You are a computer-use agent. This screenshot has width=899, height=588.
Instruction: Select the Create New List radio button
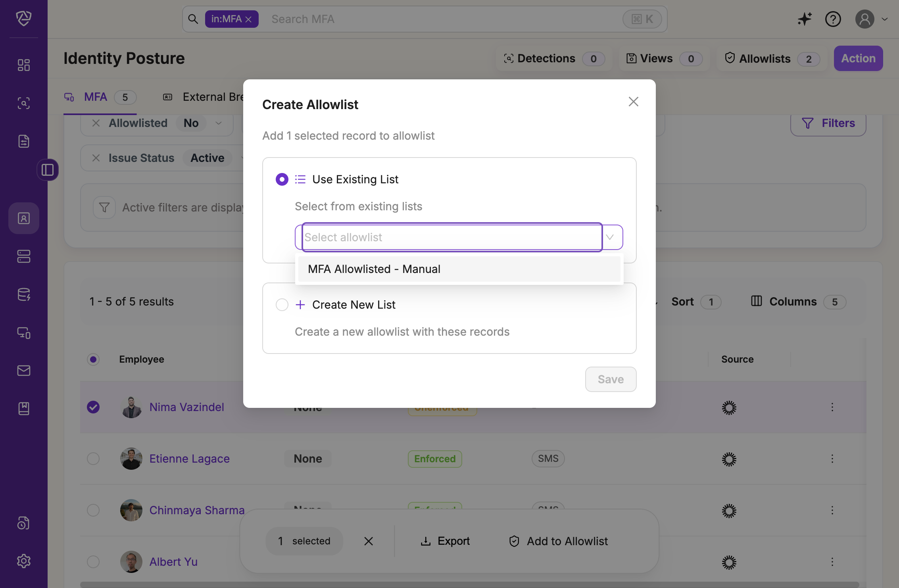click(x=282, y=305)
